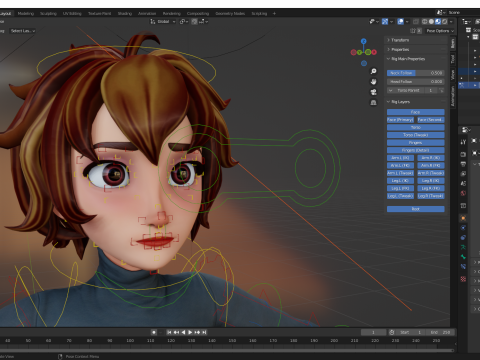Open the Select Les.. dropdown
Screen dimensions: 480x360
click(x=23, y=31)
